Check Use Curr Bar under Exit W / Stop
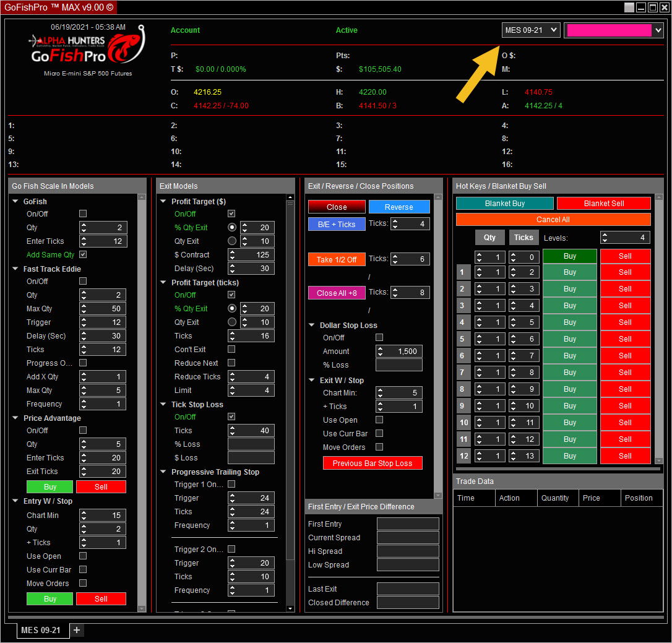The image size is (672, 643). (379, 433)
